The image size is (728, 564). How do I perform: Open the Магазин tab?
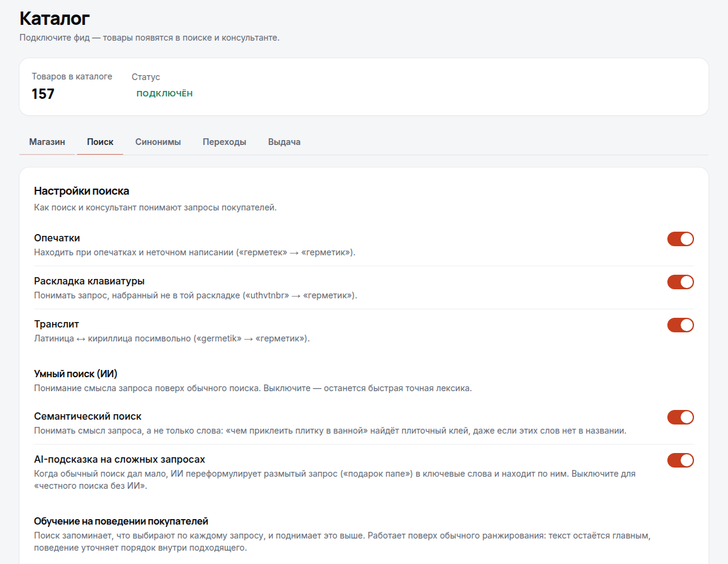pyautogui.click(x=47, y=142)
